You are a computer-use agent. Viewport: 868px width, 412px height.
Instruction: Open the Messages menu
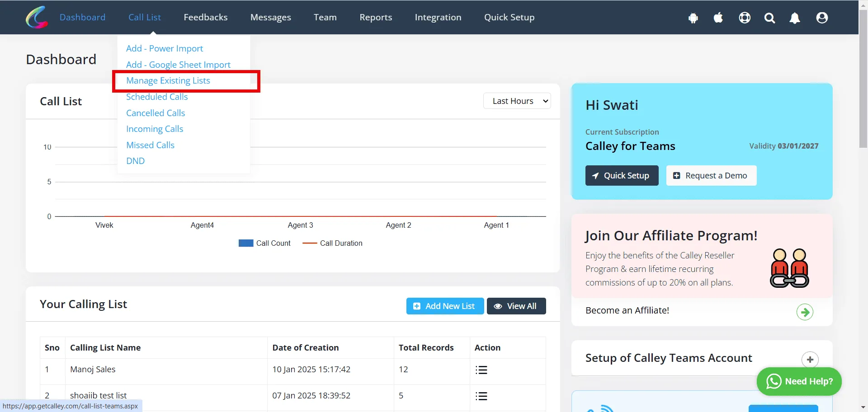pyautogui.click(x=271, y=17)
